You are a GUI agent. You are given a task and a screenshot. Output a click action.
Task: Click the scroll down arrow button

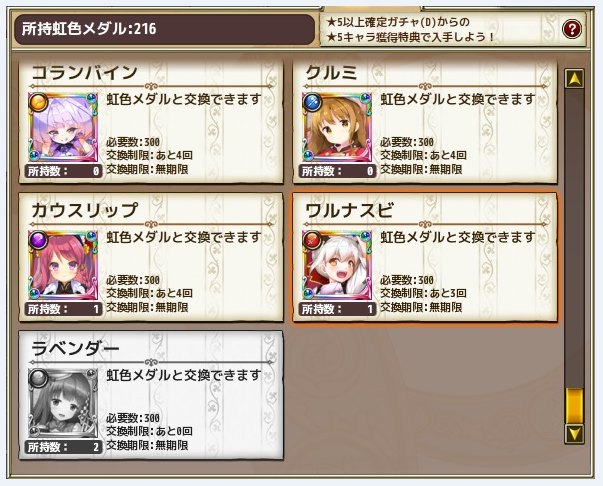point(575,434)
